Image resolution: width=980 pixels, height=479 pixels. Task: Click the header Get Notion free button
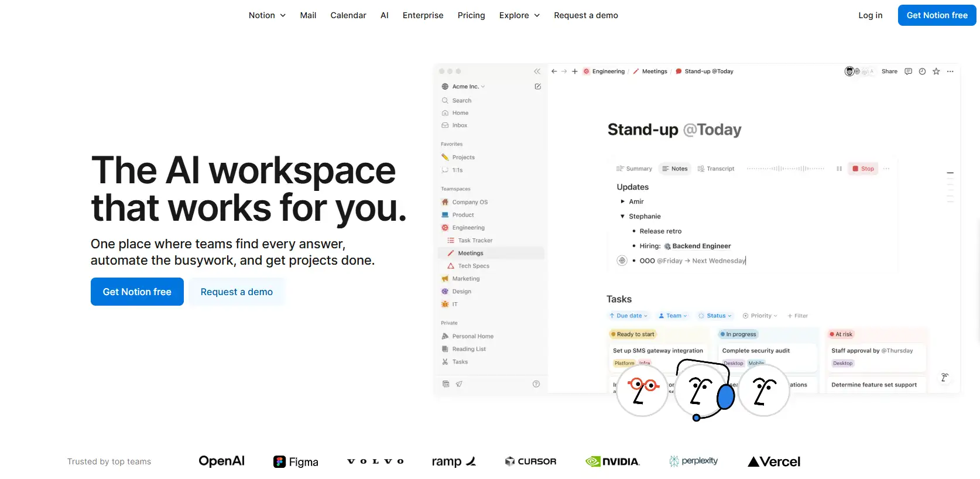937,15
